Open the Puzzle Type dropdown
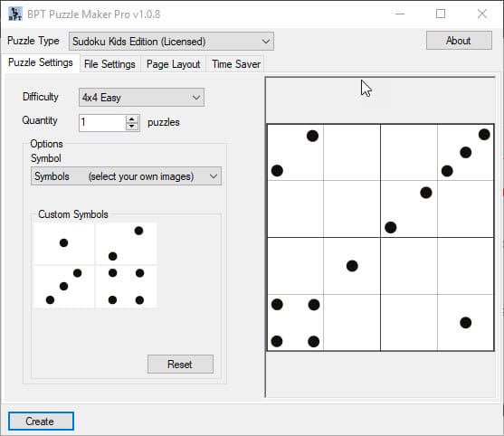Image resolution: width=504 pixels, height=436 pixels. click(171, 41)
